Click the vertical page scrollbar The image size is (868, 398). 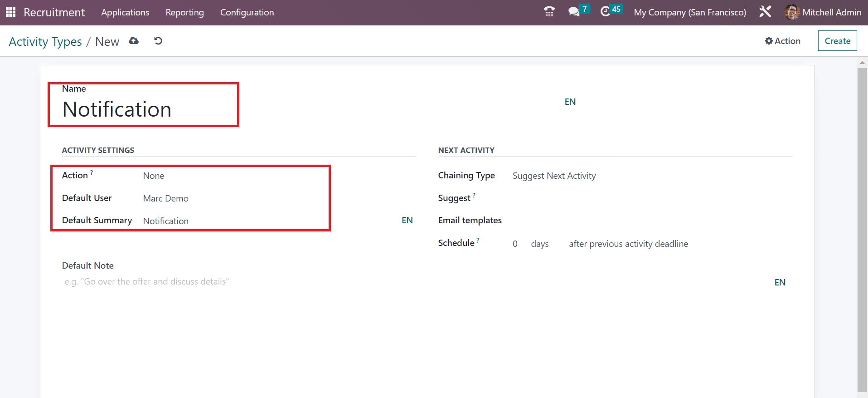point(862,227)
